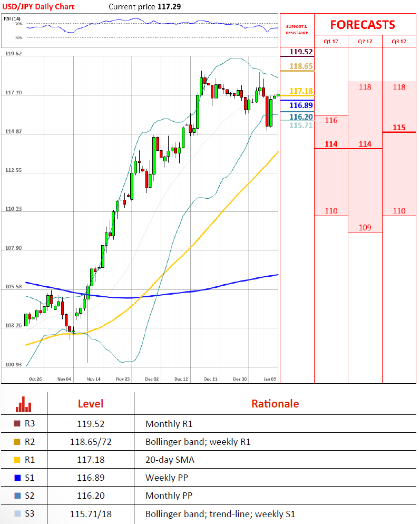This screenshot has width=420, height=524.
Task: Click the Weekly PP rationale cell
Action: [x=167, y=478]
